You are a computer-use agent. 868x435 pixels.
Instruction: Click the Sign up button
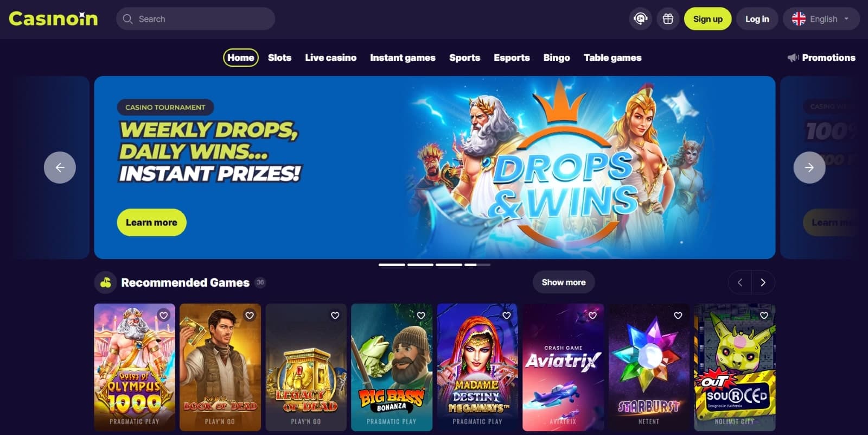click(708, 19)
